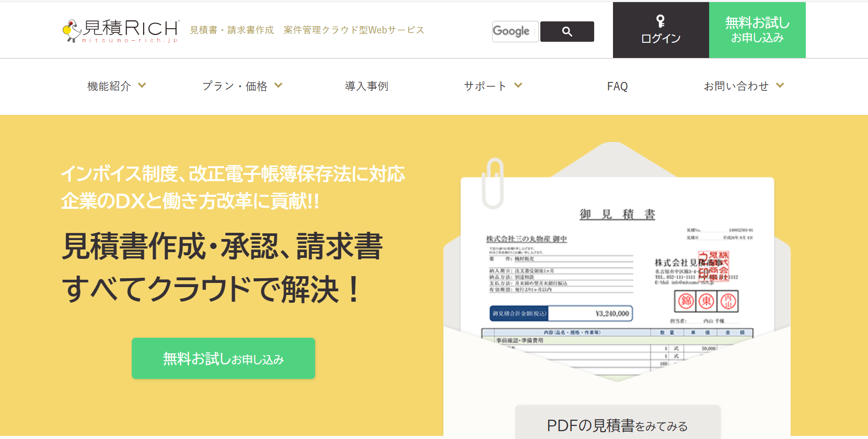Expand the お問い合わせ chevron
Screen dimensions: 868x439
(780, 86)
